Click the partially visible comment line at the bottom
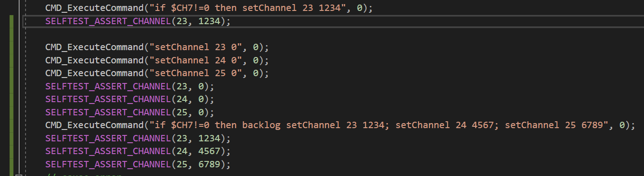 point(85,175)
